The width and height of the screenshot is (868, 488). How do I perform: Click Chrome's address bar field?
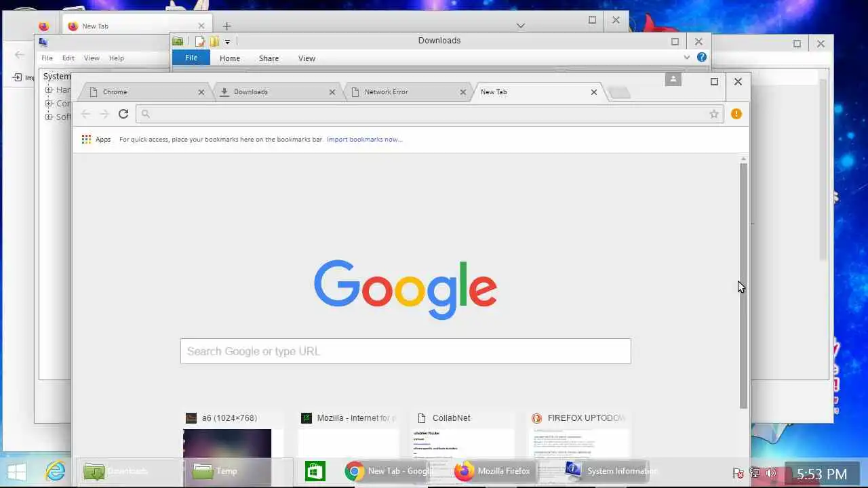coord(429,114)
